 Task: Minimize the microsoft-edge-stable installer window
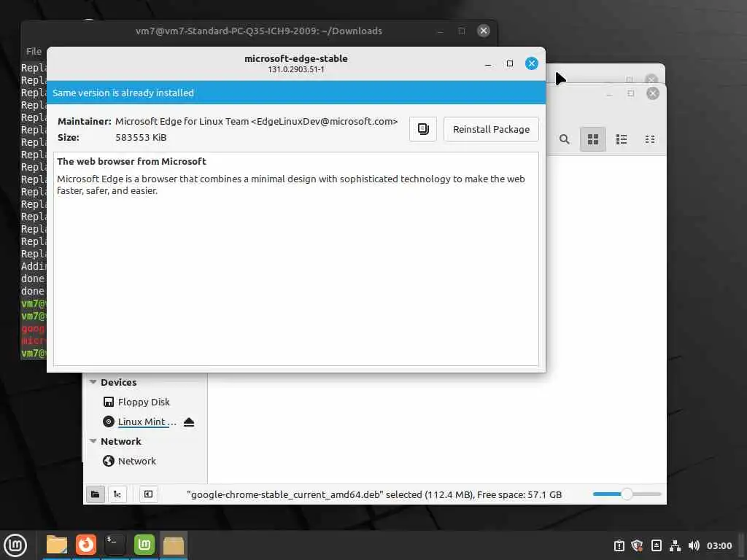coord(488,64)
